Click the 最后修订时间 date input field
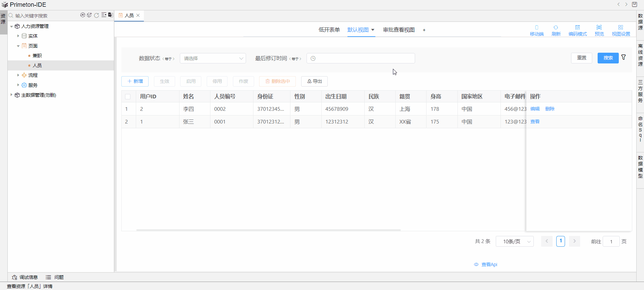This screenshot has width=644, height=290. (x=361, y=58)
